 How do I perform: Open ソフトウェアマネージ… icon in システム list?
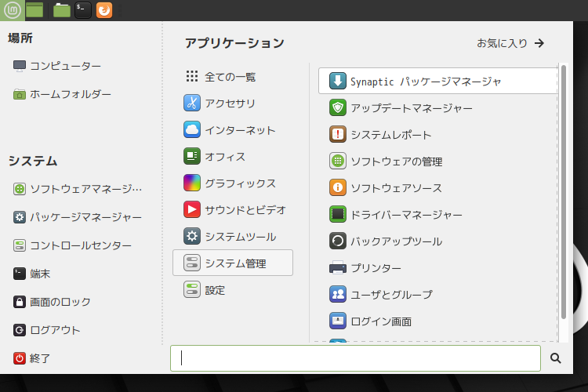click(x=20, y=189)
